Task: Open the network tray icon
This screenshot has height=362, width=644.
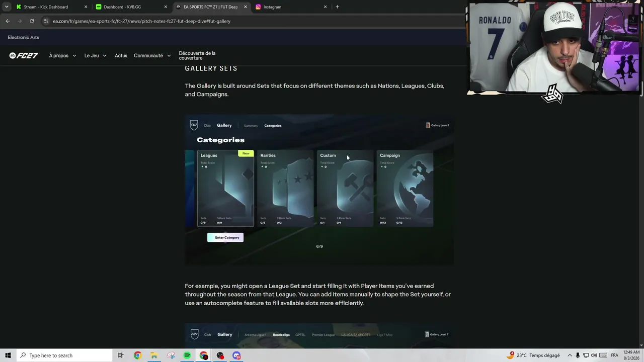Action: tap(586, 355)
